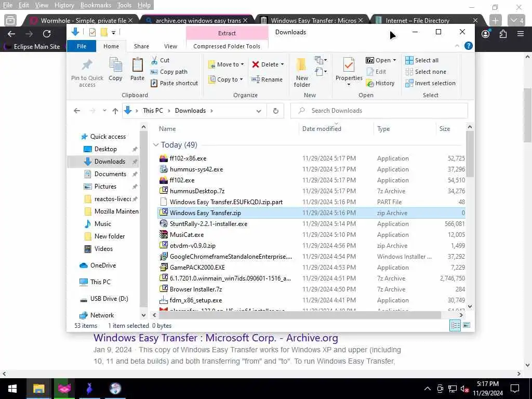Click Cut in Clipboard group
Image resolution: width=532 pixels, height=399 pixels.
pos(160,60)
